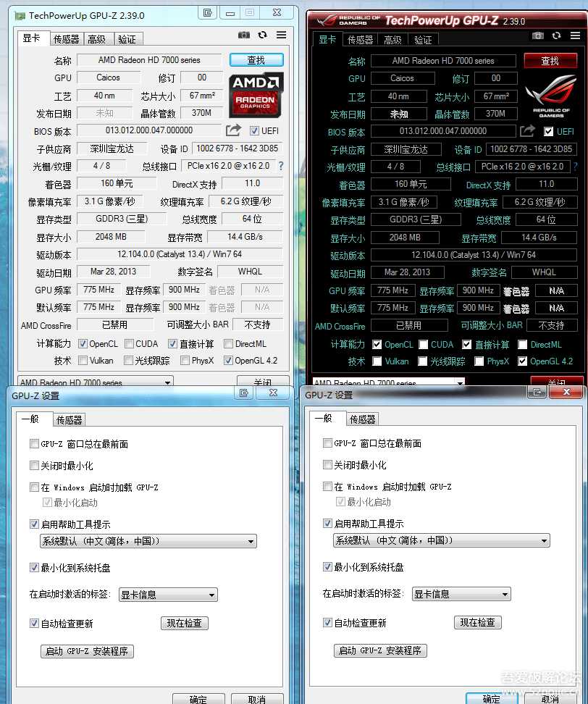Viewport: 588px width, 704px height.
Task: Toggle OpenCL checkbox in left GPU-Z window
Action: [x=83, y=343]
